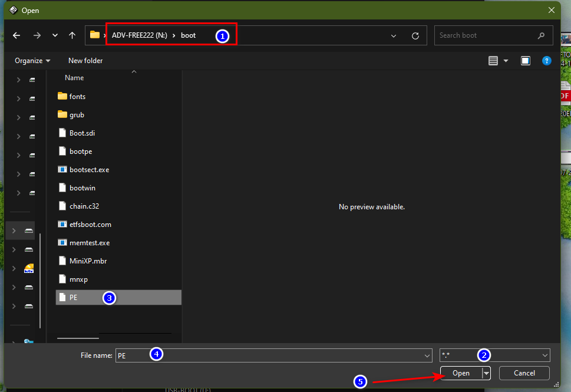The image size is (571, 392).
Task: Click the forward navigation arrow
Action: [x=37, y=35]
